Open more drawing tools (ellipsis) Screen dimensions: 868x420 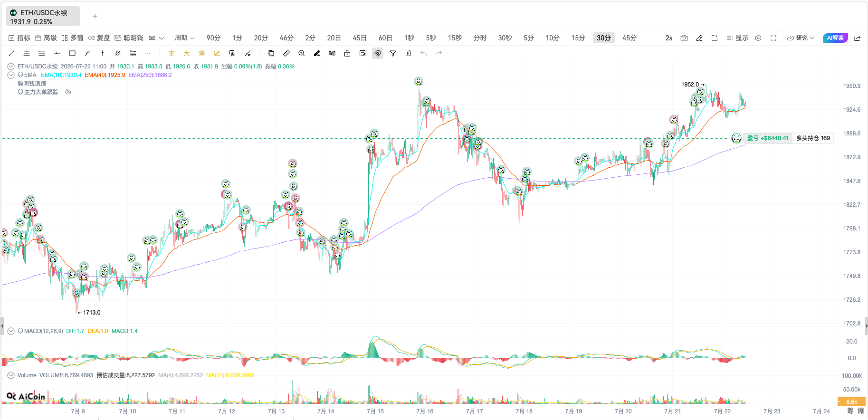tap(148, 53)
